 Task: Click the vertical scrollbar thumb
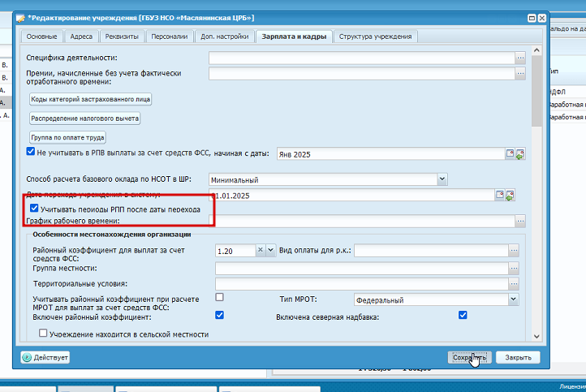click(536, 91)
